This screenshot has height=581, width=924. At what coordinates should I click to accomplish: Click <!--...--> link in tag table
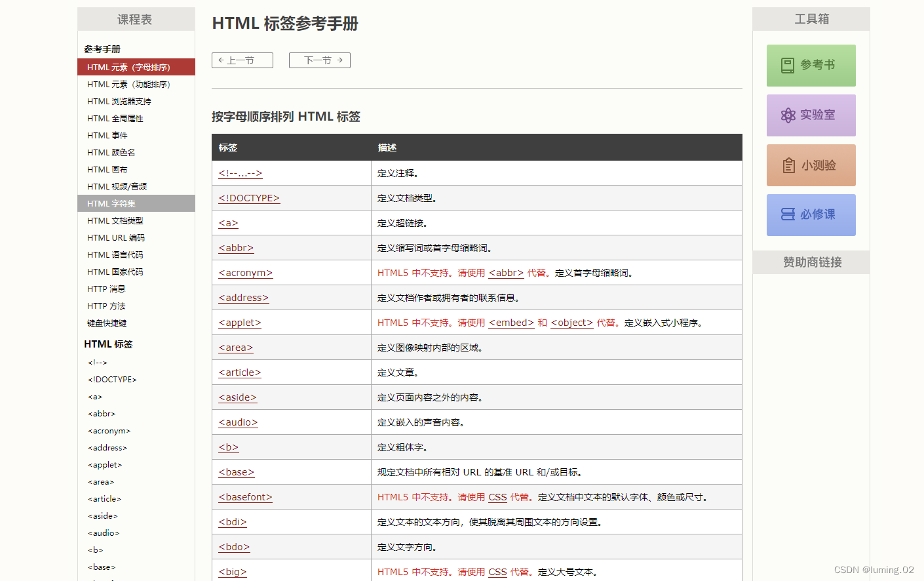click(x=241, y=173)
